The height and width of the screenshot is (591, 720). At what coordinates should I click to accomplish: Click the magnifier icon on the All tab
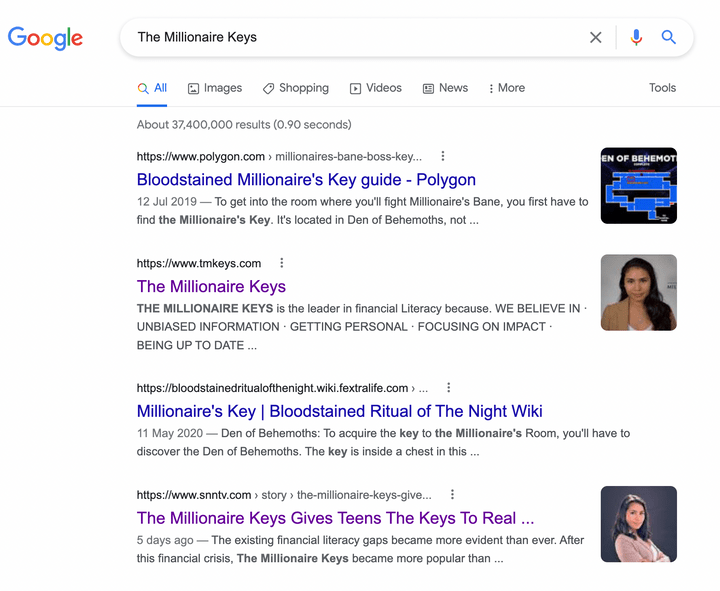(x=143, y=89)
